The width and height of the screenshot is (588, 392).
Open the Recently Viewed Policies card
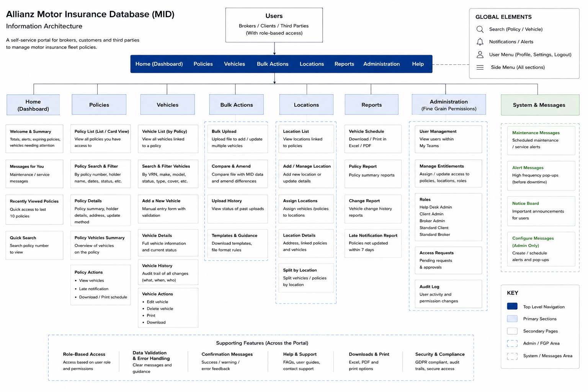[34, 209]
